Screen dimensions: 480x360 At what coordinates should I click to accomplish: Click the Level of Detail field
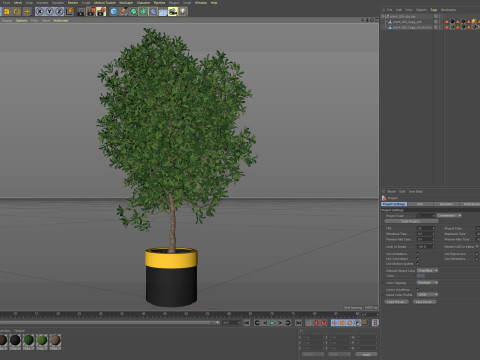tap(426, 247)
